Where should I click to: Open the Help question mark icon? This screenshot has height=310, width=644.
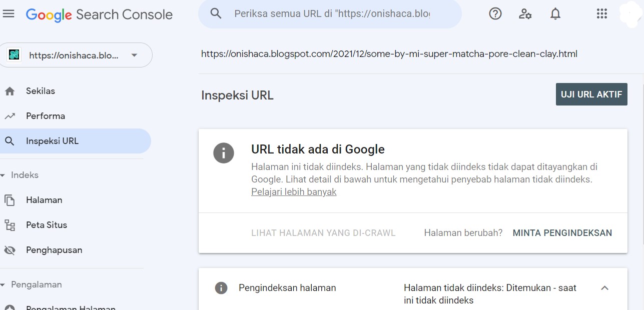tap(495, 14)
